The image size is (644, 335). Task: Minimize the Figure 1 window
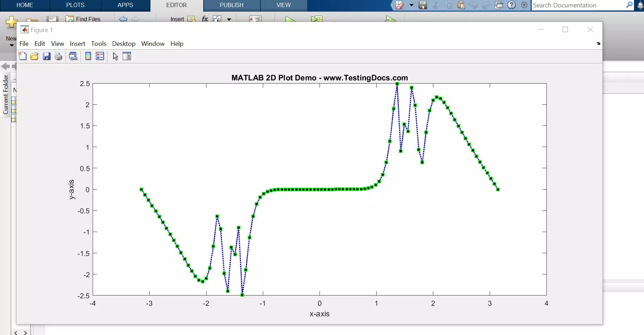pos(541,30)
